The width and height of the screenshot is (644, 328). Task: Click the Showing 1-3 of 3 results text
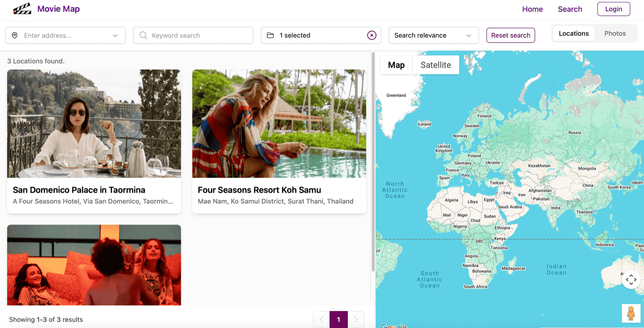click(46, 320)
